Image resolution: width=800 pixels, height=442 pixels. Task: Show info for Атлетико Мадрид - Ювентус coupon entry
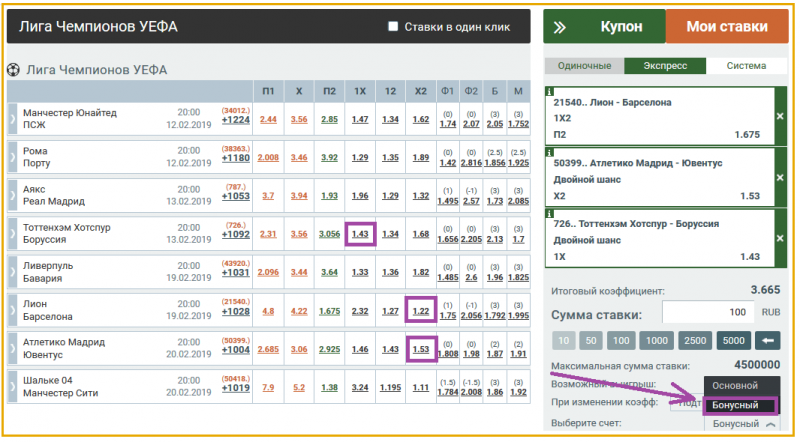pos(549,153)
